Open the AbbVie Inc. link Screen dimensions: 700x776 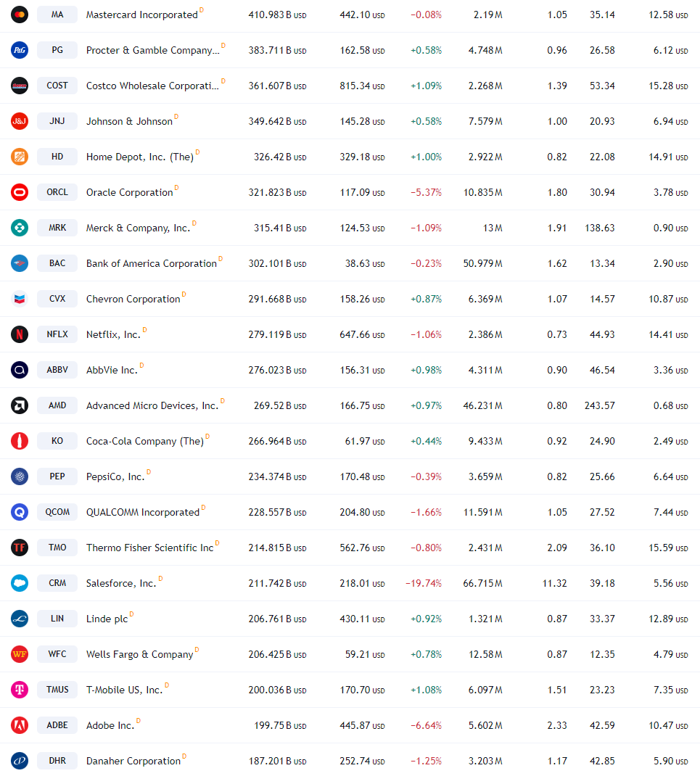point(112,370)
